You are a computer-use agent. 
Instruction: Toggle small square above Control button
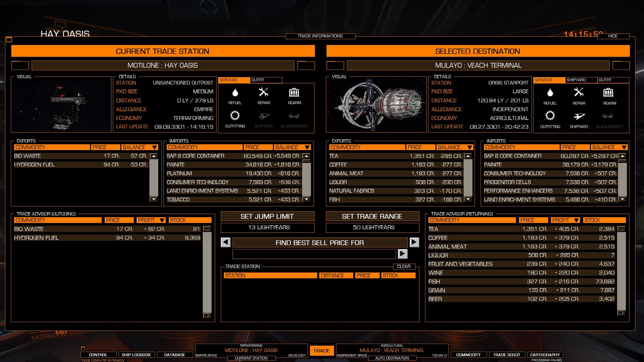tap(83, 348)
